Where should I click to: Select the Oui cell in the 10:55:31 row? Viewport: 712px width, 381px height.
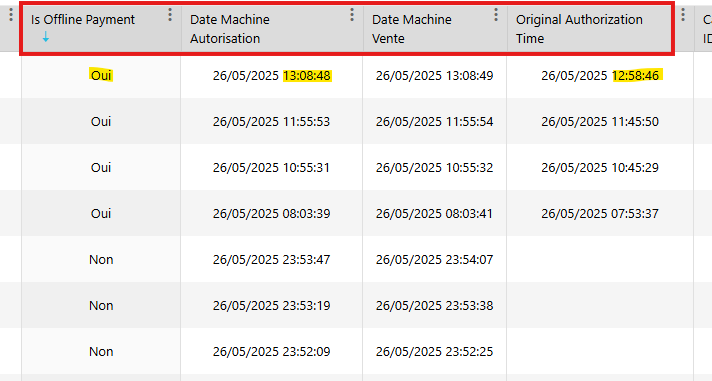tap(101, 168)
